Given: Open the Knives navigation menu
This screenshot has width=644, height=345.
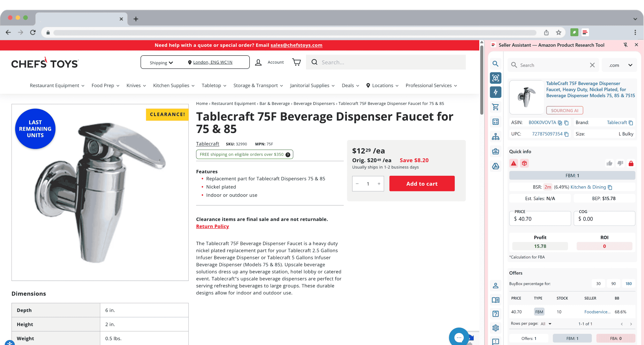Looking at the screenshot, I should tap(136, 85).
